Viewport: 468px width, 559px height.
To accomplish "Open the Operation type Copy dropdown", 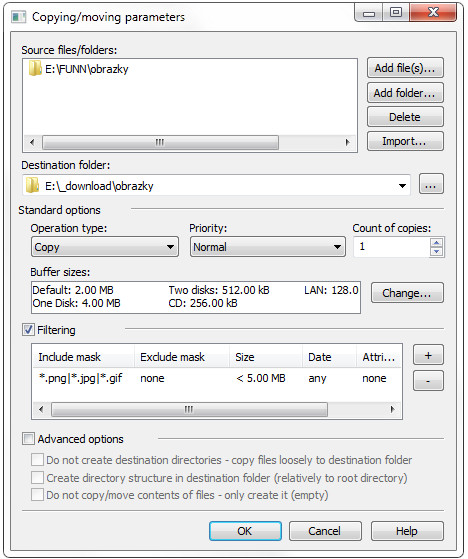I will (x=105, y=247).
